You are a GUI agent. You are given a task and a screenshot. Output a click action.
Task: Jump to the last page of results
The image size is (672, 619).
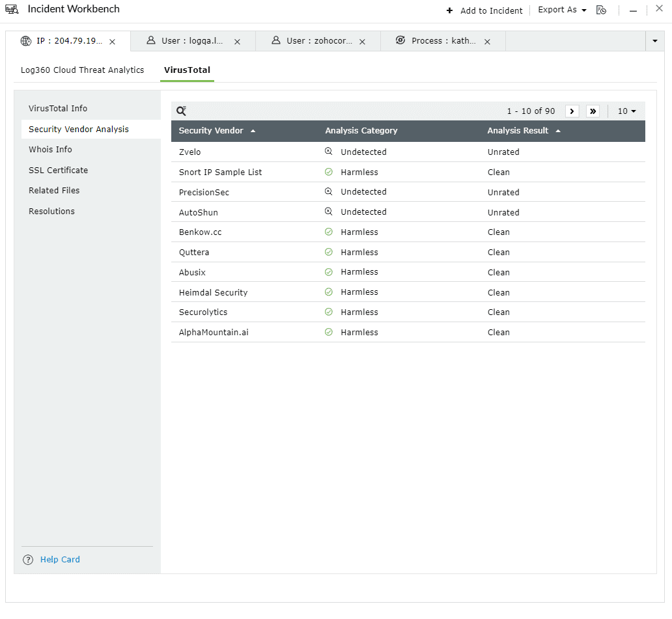click(593, 111)
